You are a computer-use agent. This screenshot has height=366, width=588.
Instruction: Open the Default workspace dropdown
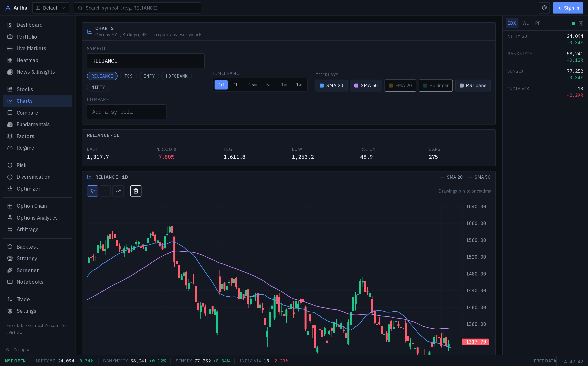50,8
